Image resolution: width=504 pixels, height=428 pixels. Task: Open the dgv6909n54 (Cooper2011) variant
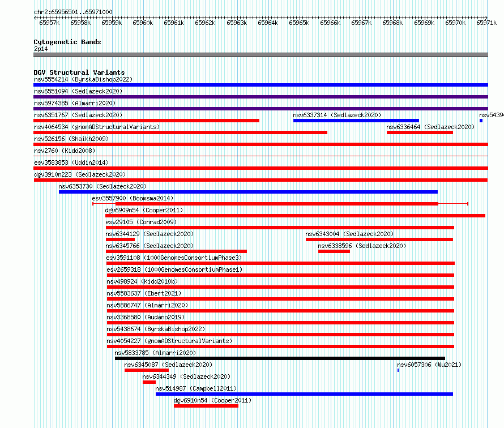click(x=295, y=216)
